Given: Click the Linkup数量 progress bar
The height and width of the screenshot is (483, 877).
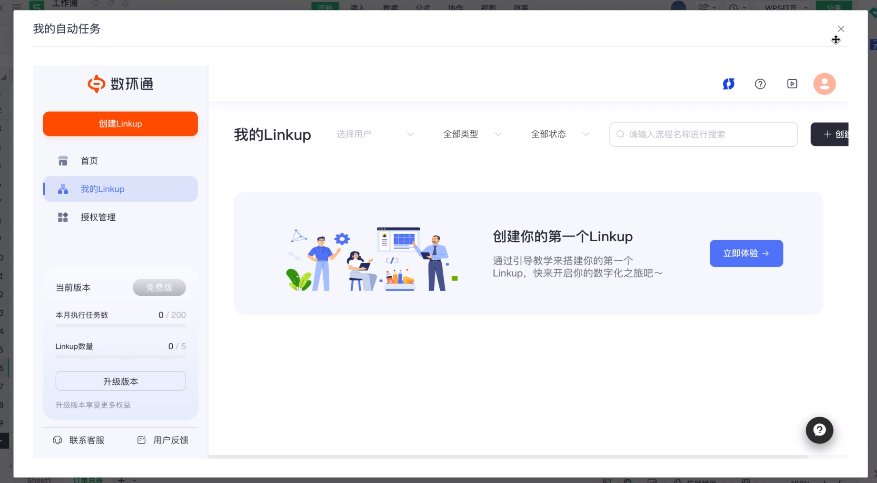Looking at the screenshot, I should (x=120, y=357).
